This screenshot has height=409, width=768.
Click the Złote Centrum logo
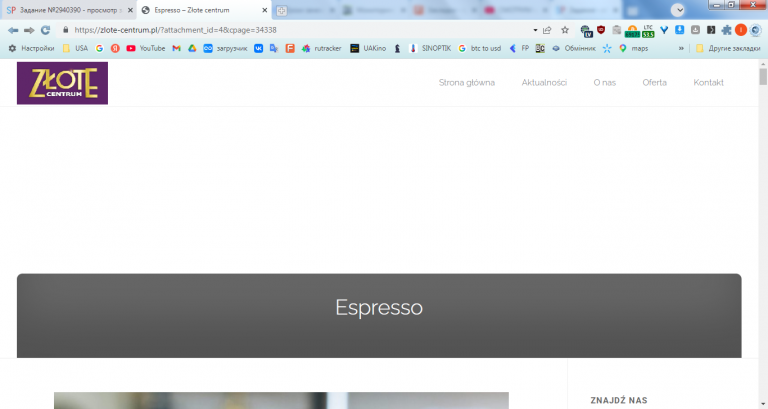(x=62, y=83)
